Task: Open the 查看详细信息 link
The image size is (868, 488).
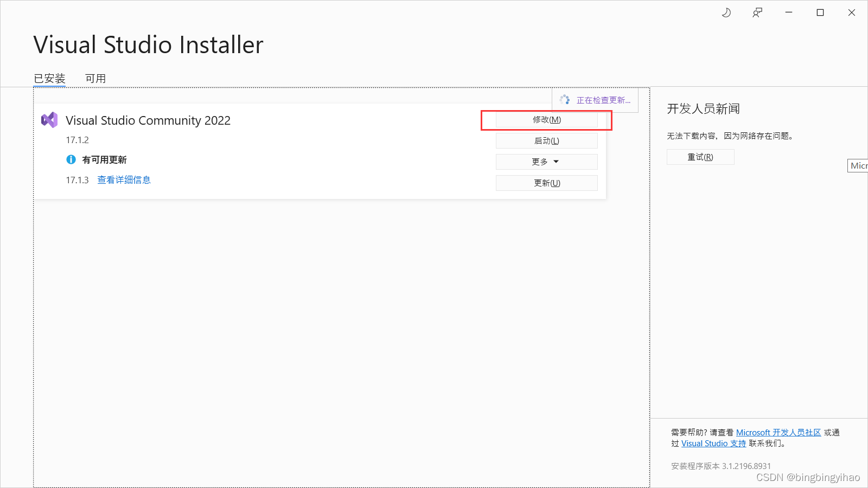Action: [x=124, y=180]
